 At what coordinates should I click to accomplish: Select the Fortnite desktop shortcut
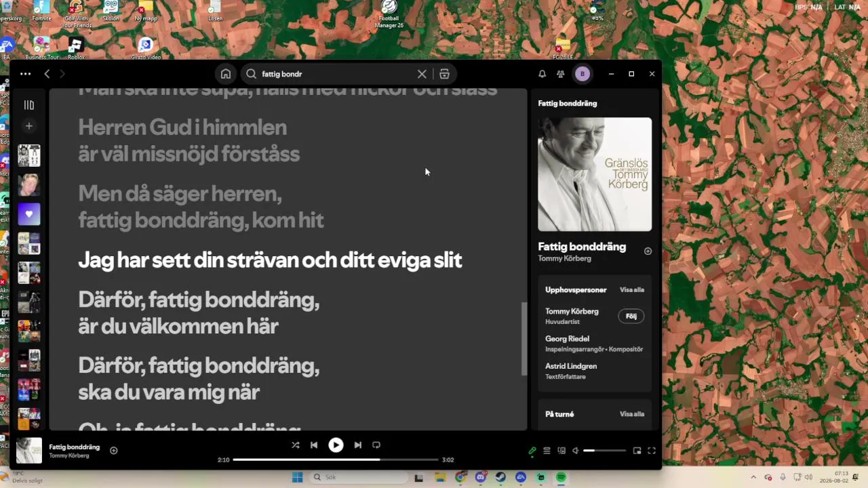point(41,10)
